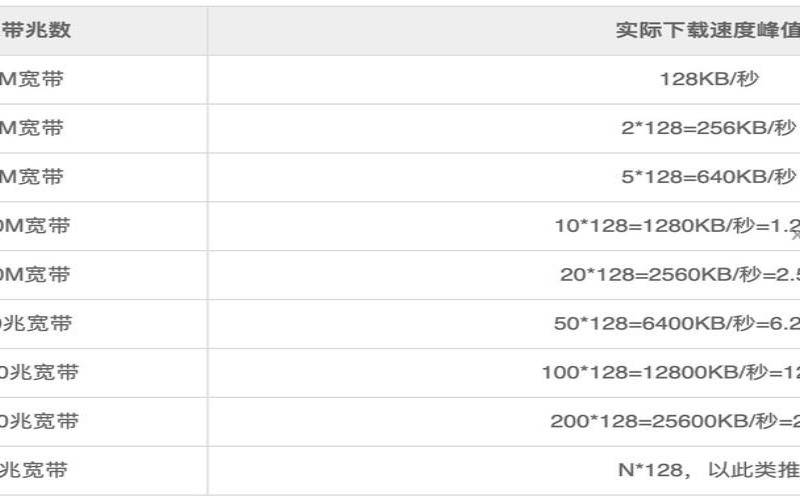Select the 兆宽带 cell beside 200*128=25600KB/秒
Viewport: 800px width, 500px height.
point(40,422)
